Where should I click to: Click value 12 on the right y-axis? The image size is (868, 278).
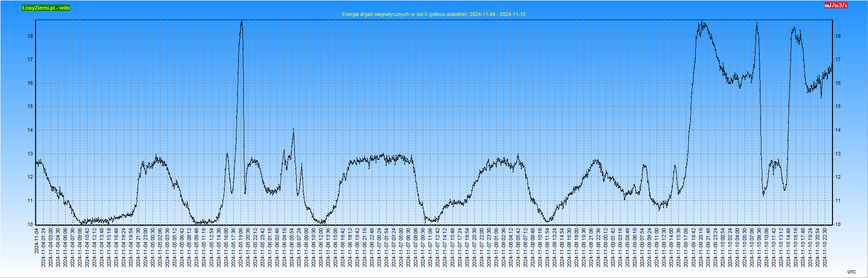coord(838,177)
